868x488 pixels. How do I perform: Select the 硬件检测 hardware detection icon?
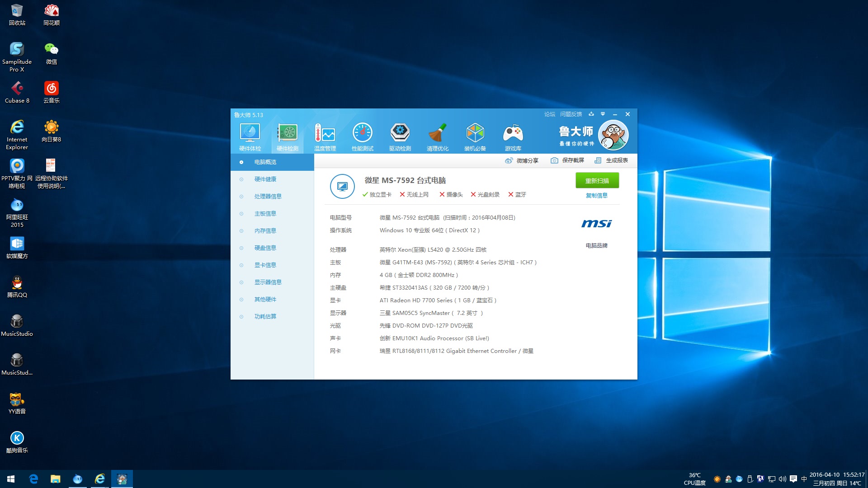[288, 137]
